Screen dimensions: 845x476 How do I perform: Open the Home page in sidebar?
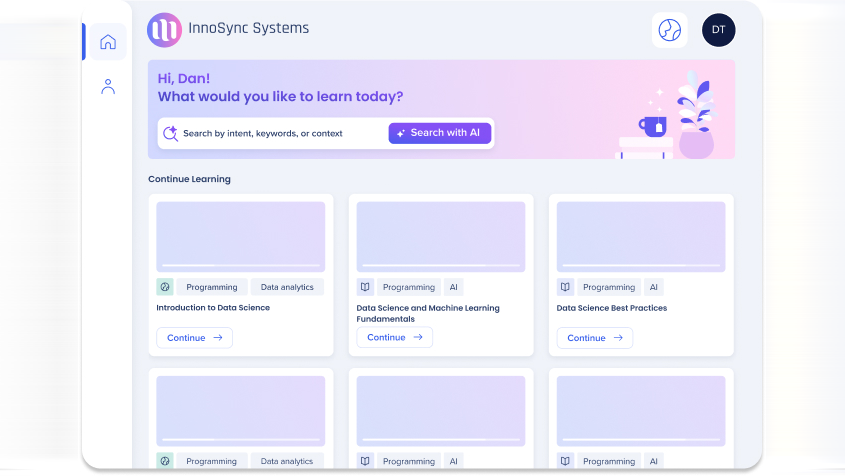pos(108,42)
